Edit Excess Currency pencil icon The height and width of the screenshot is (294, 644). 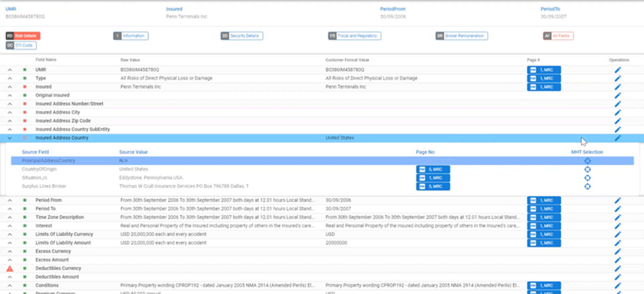click(x=618, y=251)
